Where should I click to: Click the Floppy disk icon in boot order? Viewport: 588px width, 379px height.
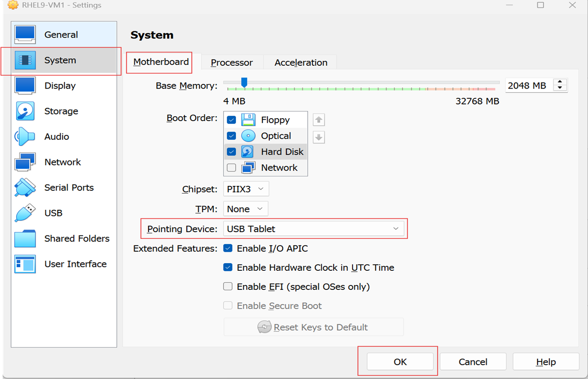pyautogui.click(x=248, y=120)
